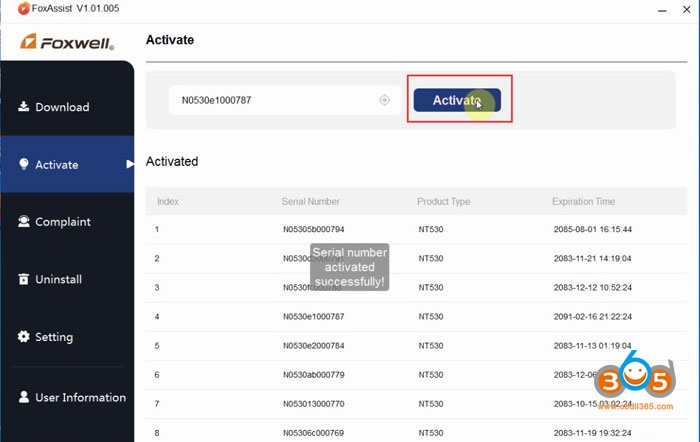Click the blue Activate button

[457, 100]
